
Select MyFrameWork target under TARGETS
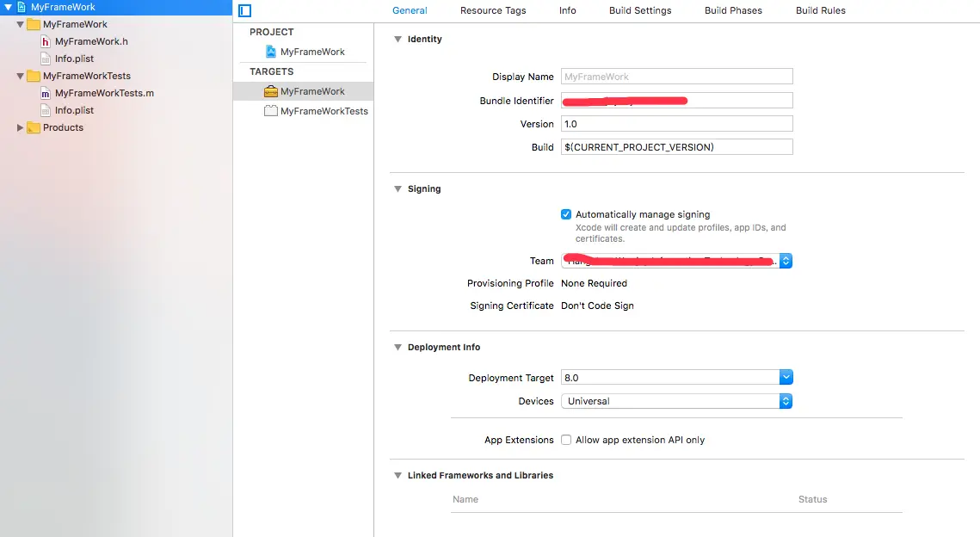(303, 91)
